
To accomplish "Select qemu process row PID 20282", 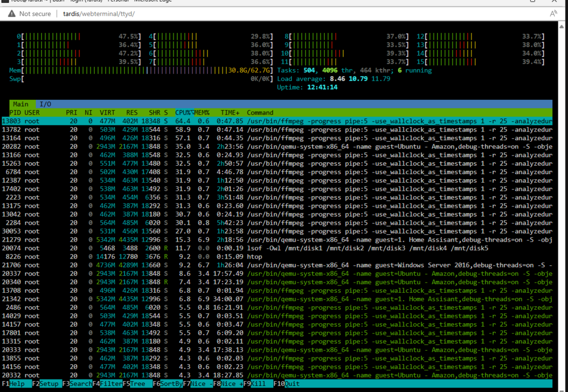I will (277, 146).
